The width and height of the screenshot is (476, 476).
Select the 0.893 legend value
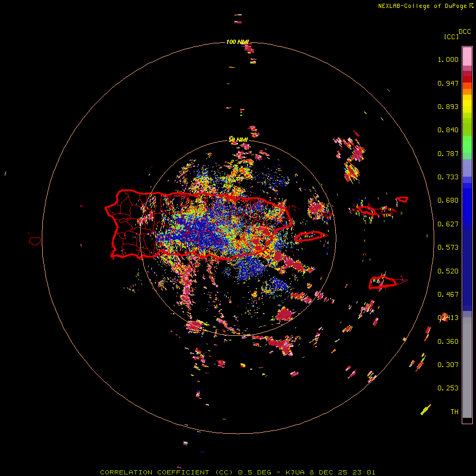click(x=448, y=106)
